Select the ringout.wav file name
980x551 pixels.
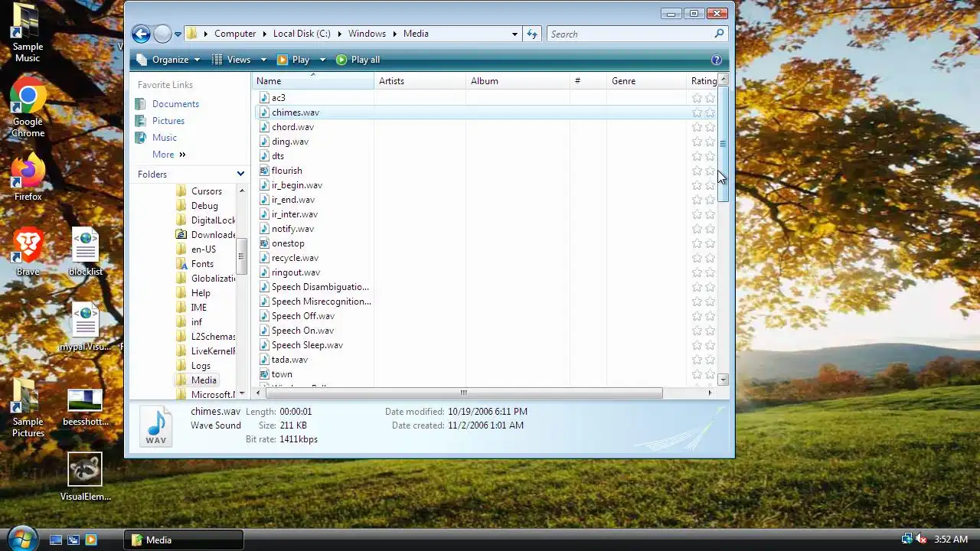tap(296, 272)
